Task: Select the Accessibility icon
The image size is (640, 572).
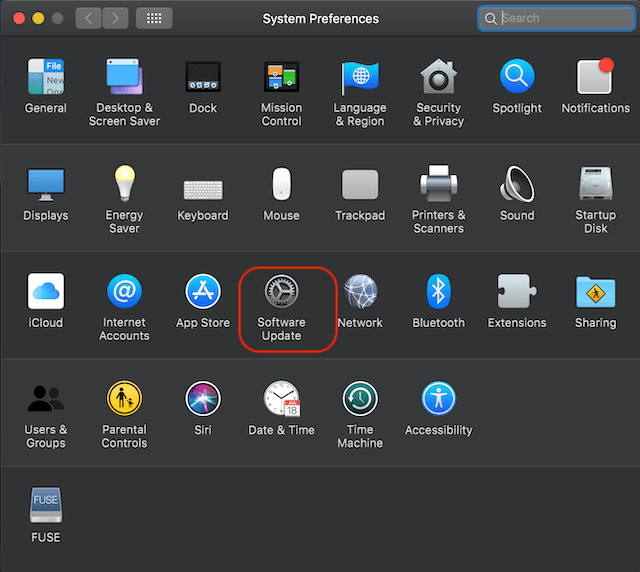Action: pyautogui.click(x=438, y=399)
